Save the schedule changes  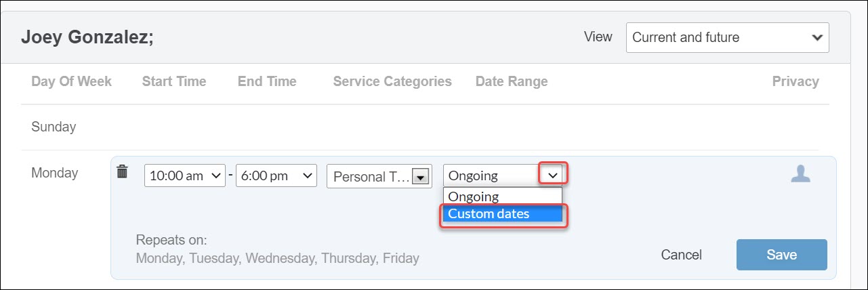pyautogui.click(x=781, y=255)
